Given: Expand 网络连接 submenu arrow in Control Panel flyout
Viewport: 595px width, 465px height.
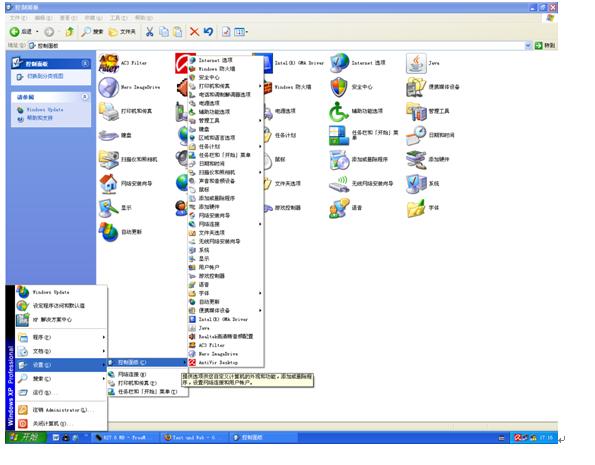Looking at the screenshot, I should tap(260, 224).
